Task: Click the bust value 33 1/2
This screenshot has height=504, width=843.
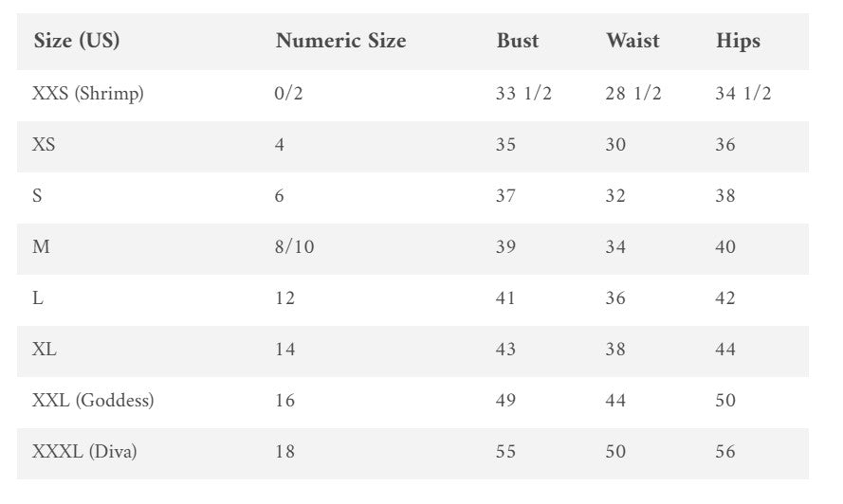Action: point(523,94)
